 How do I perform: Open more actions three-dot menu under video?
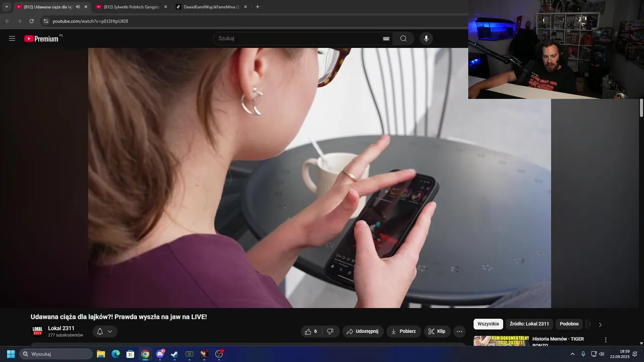pos(459,331)
